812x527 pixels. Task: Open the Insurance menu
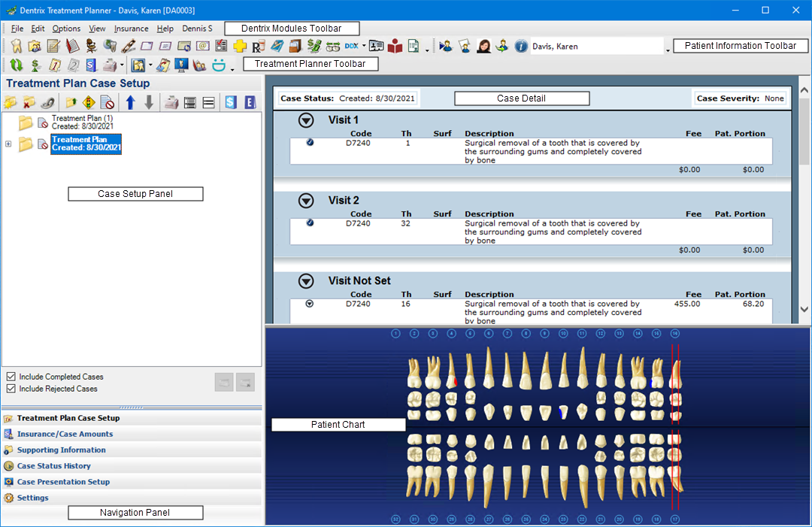coord(131,29)
